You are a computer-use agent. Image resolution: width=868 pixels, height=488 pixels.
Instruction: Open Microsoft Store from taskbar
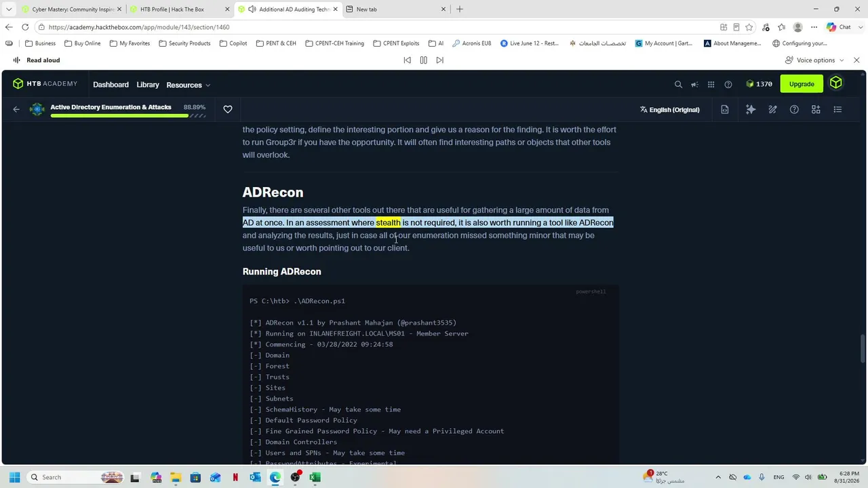[x=195, y=477]
